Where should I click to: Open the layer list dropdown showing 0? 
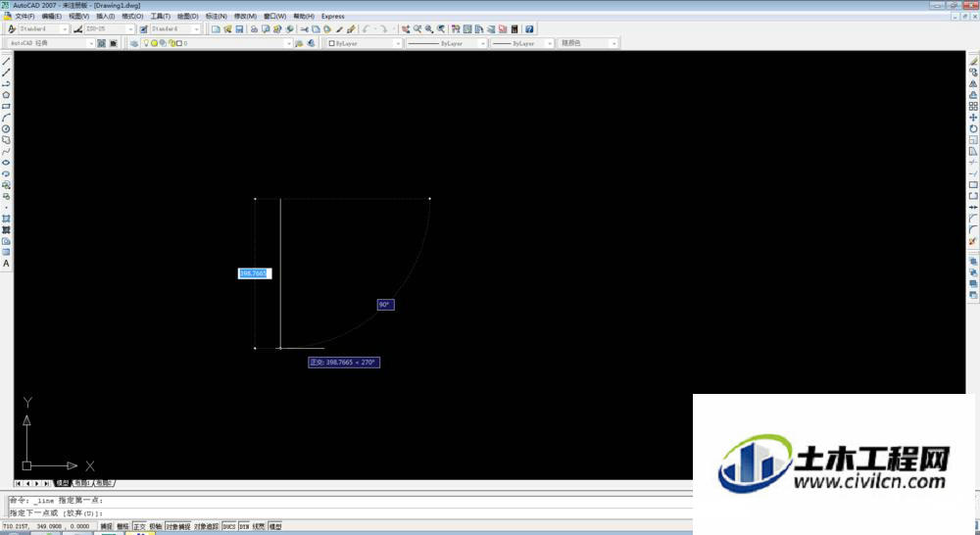click(x=289, y=43)
